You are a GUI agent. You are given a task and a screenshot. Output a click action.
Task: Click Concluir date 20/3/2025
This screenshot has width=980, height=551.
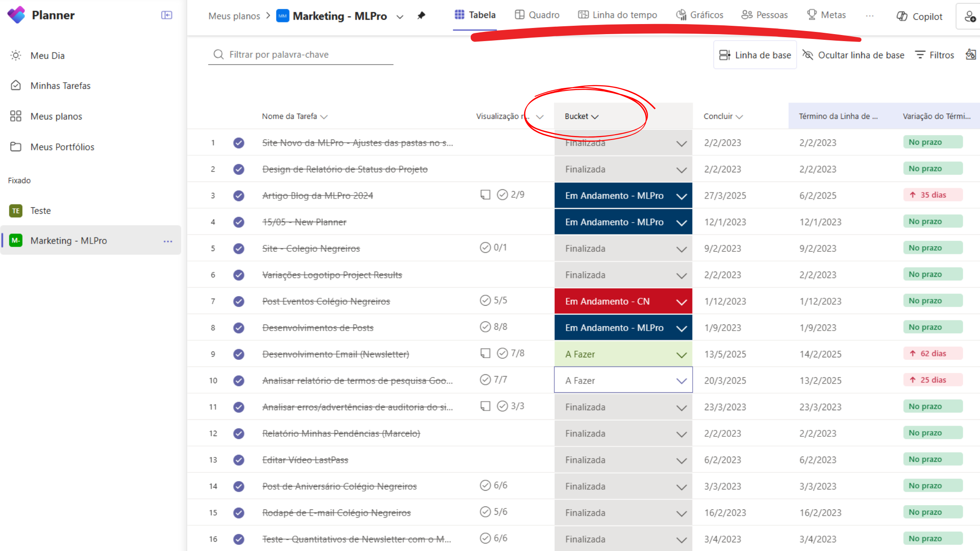725,380
